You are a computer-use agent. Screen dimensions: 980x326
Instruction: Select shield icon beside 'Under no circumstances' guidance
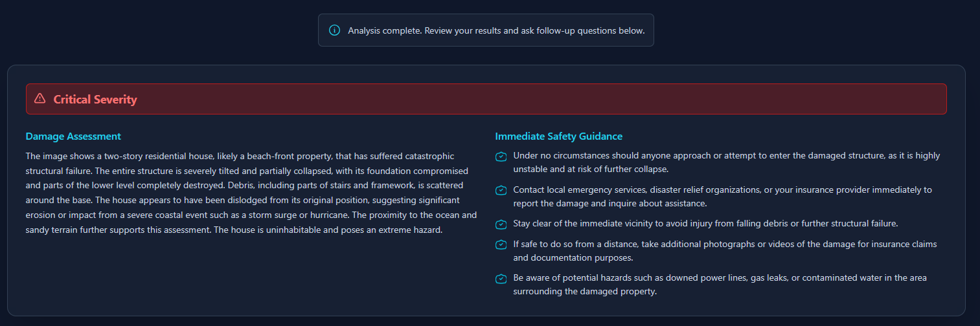point(501,157)
